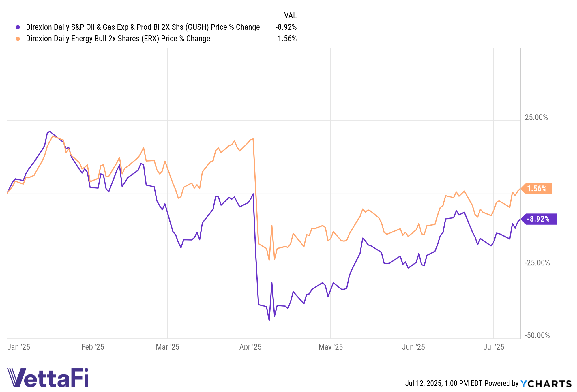
Task: Select the GUSH Price % Change legend label
Action: (x=143, y=27)
